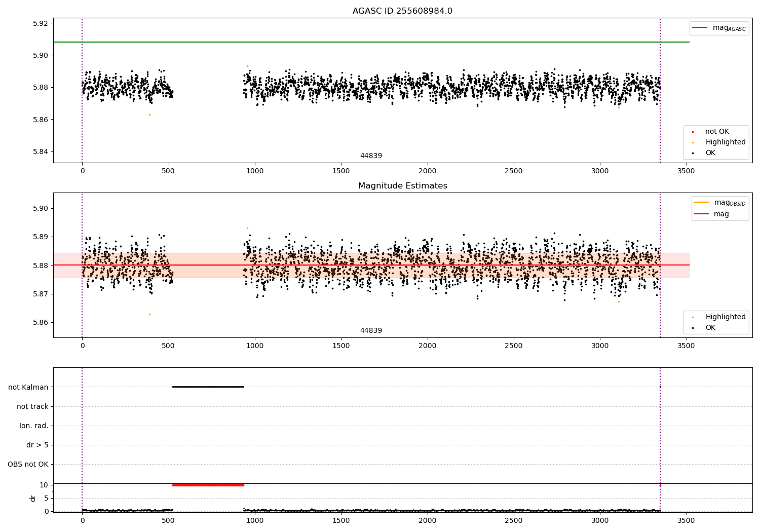The image size is (760, 532).
Task: Click the 5.90 y-tick in middle plot
Action: pyautogui.click(x=40, y=209)
